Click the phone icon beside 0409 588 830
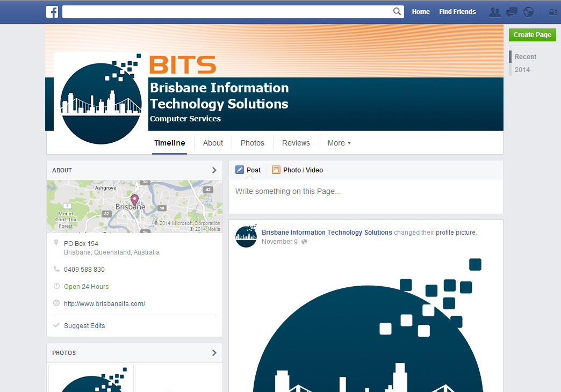 coord(56,269)
